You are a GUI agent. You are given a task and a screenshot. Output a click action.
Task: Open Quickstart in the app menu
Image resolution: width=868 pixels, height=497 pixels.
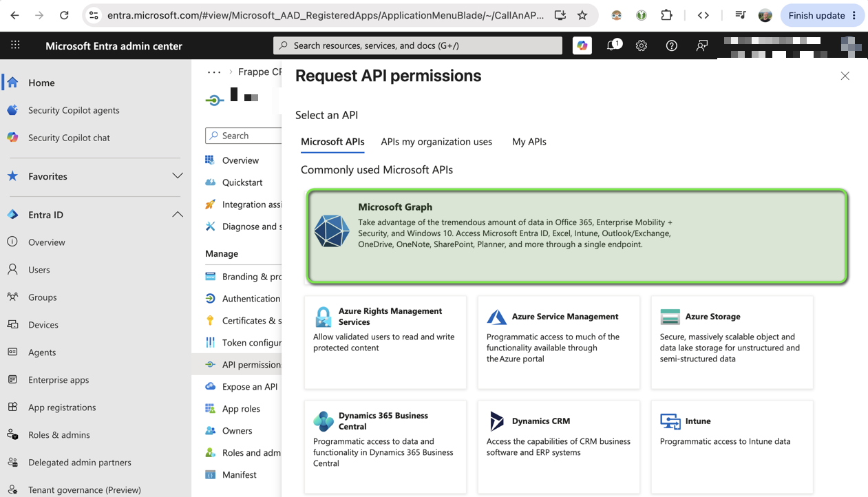click(243, 182)
